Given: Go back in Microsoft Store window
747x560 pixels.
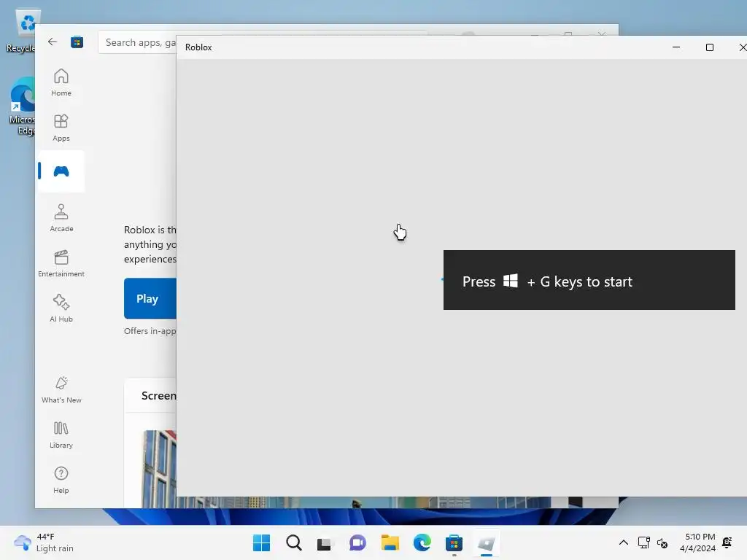Looking at the screenshot, I should 53,42.
